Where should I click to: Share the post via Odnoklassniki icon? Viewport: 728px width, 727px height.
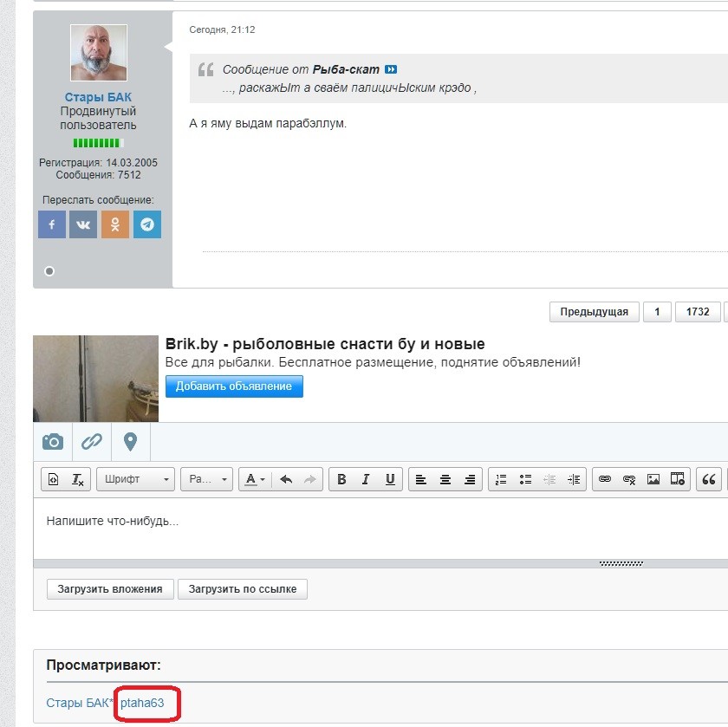pos(115,224)
